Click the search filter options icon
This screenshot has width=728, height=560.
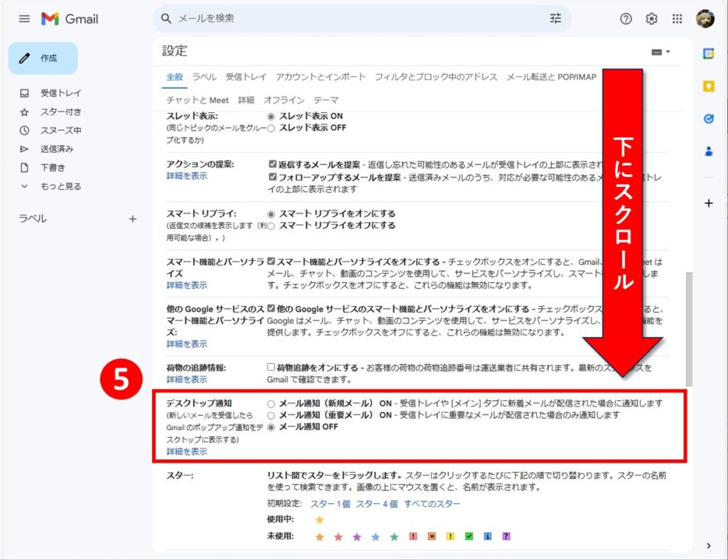pyautogui.click(x=555, y=18)
